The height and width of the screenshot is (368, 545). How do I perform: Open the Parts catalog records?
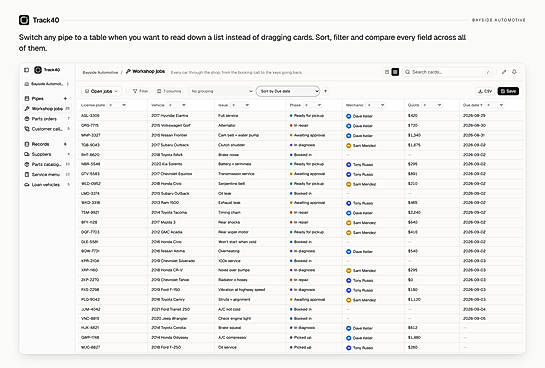coord(47,164)
